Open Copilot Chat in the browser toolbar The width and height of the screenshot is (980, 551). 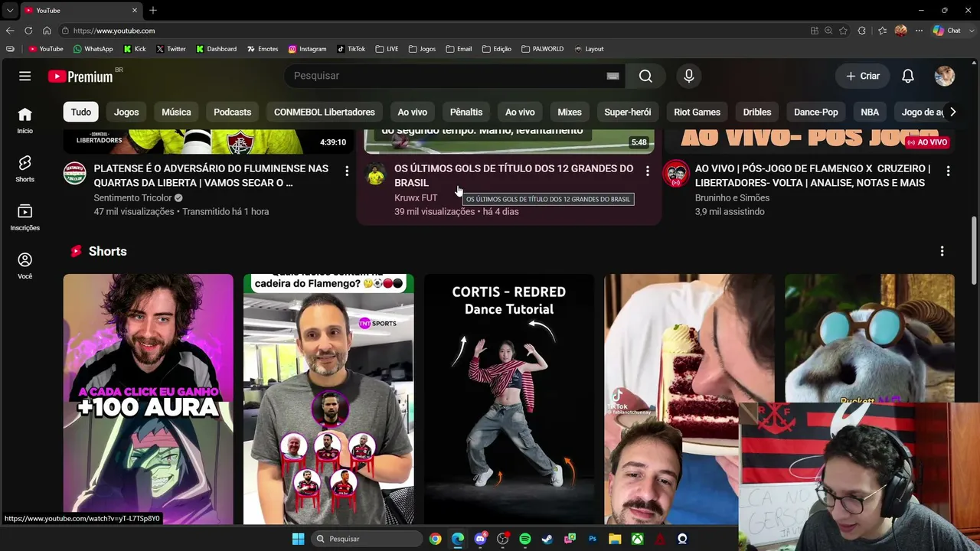pos(947,31)
